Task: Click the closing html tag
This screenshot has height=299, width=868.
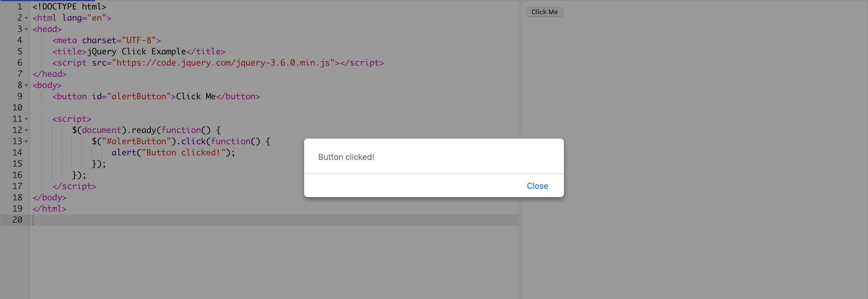Action: coord(50,209)
